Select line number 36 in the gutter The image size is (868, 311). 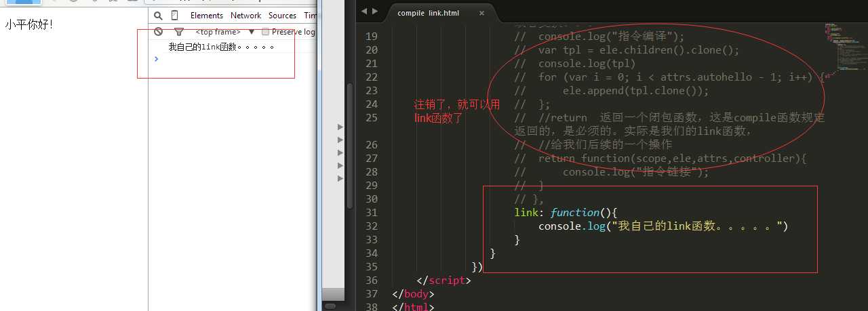371,280
